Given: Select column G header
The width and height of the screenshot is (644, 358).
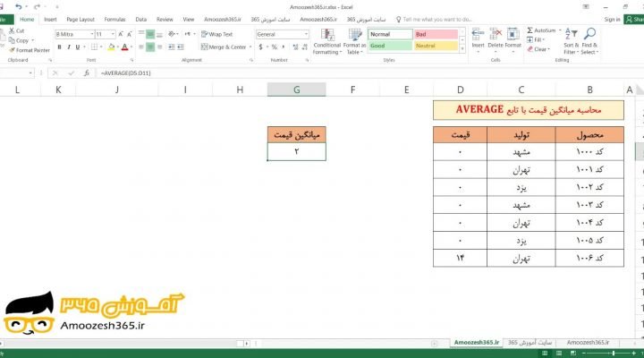Looking at the screenshot, I should [x=297, y=89].
